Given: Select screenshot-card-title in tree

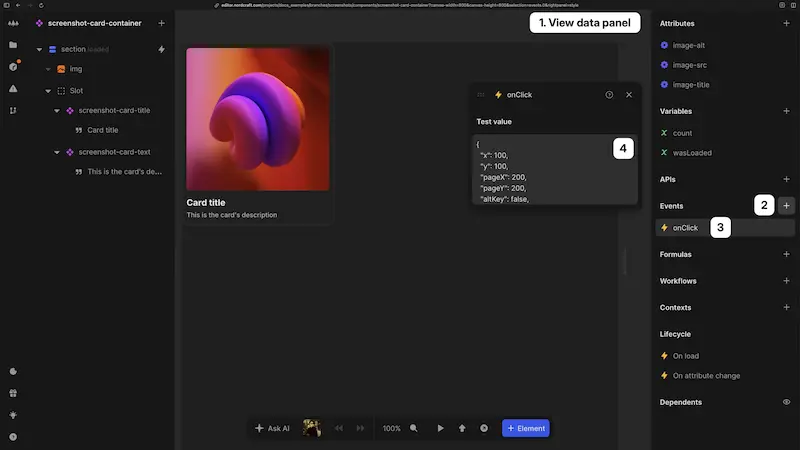Looking at the screenshot, I should 114,110.
